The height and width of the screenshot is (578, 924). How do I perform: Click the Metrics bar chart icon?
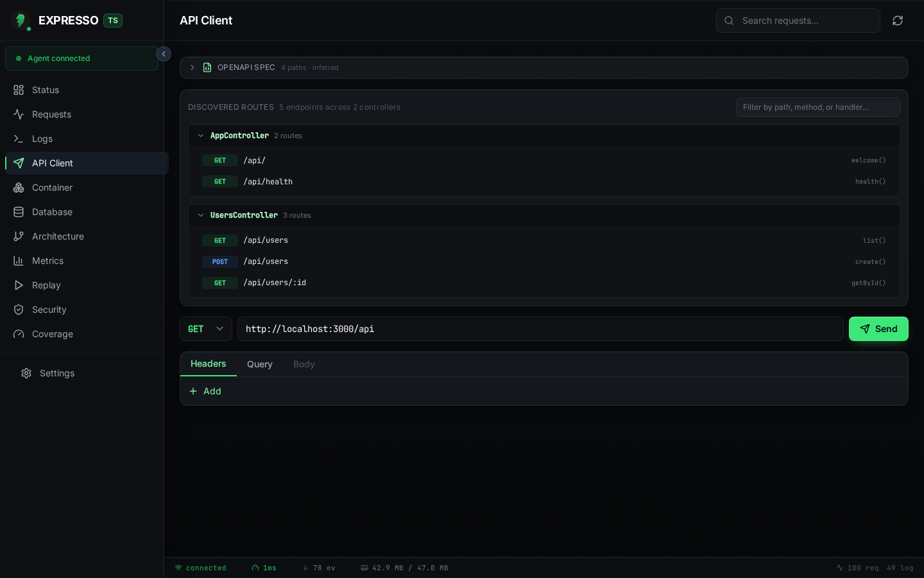(19, 261)
